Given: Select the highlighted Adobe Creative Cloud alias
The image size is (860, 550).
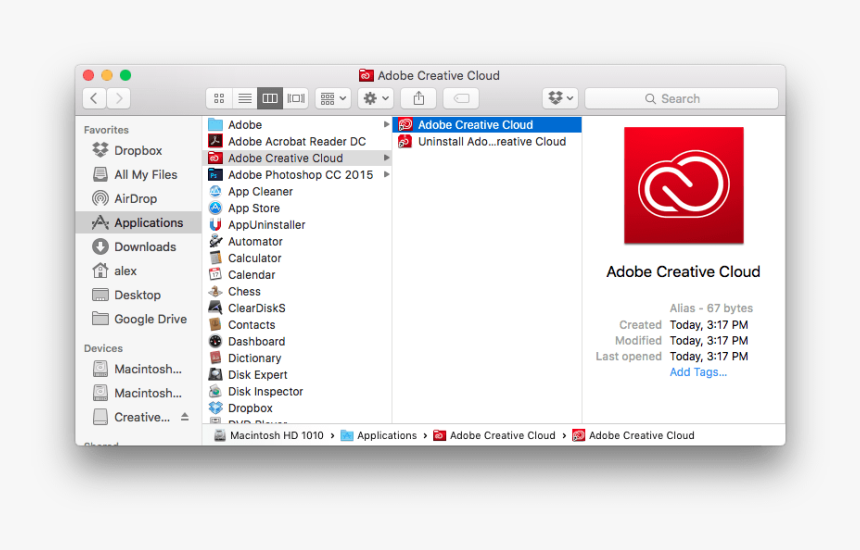Looking at the screenshot, I should tap(487, 125).
